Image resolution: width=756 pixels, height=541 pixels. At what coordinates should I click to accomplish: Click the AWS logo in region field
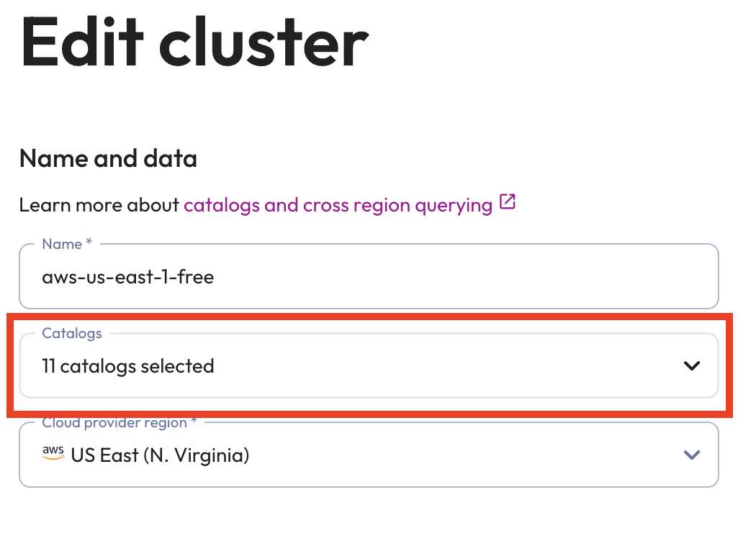click(53, 453)
